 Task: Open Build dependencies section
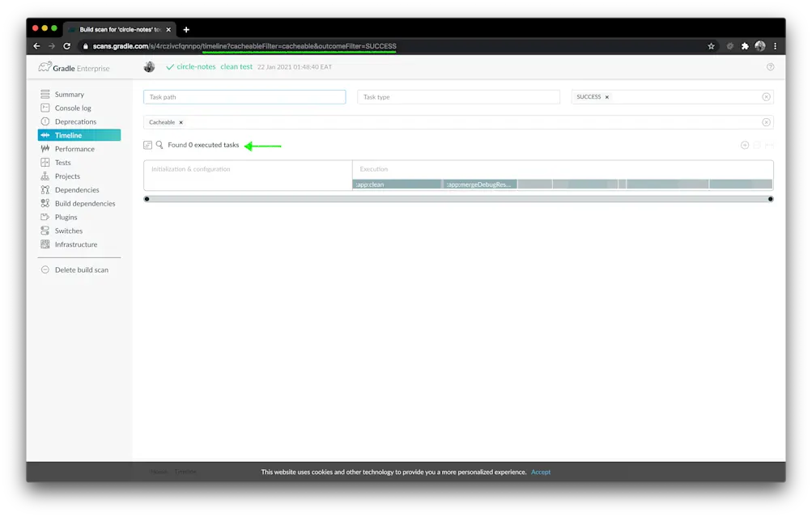click(x=85, y=203)
